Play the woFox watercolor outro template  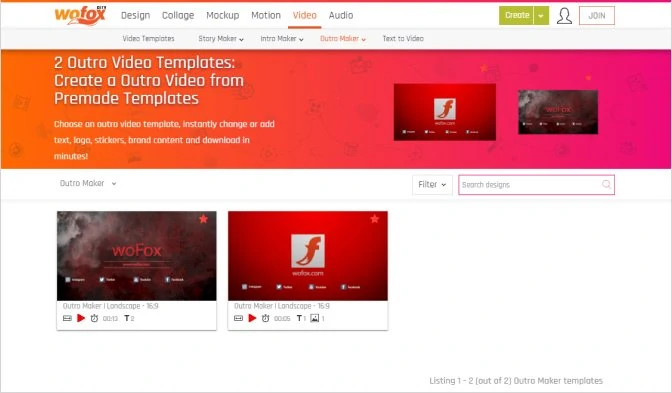point(81,318)
